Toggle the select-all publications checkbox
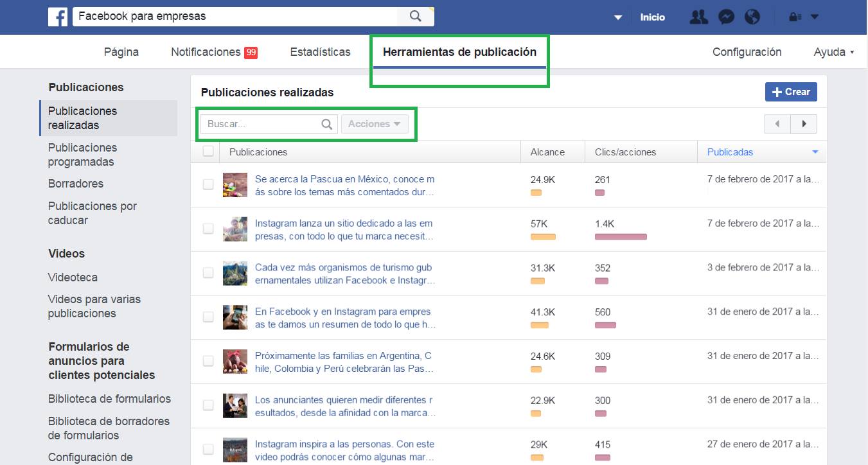This screenshot has height=465, width=868. tap(208, 152)
